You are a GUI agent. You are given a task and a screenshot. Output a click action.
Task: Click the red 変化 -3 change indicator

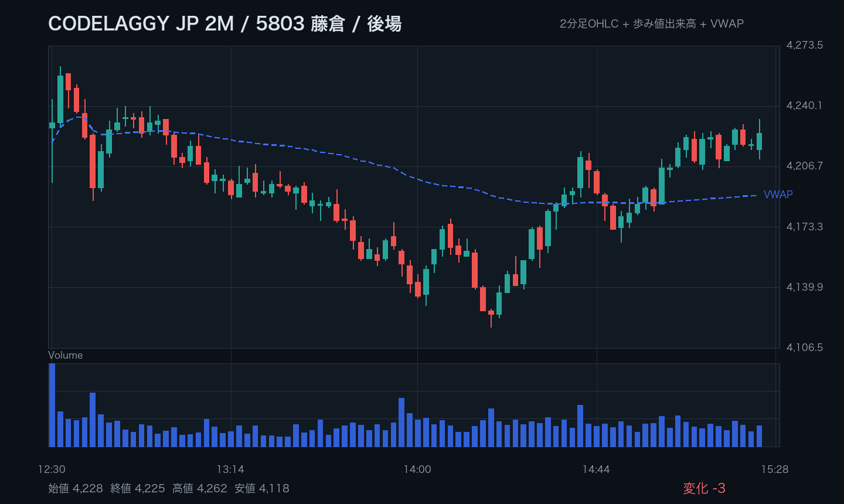[704, 488]
